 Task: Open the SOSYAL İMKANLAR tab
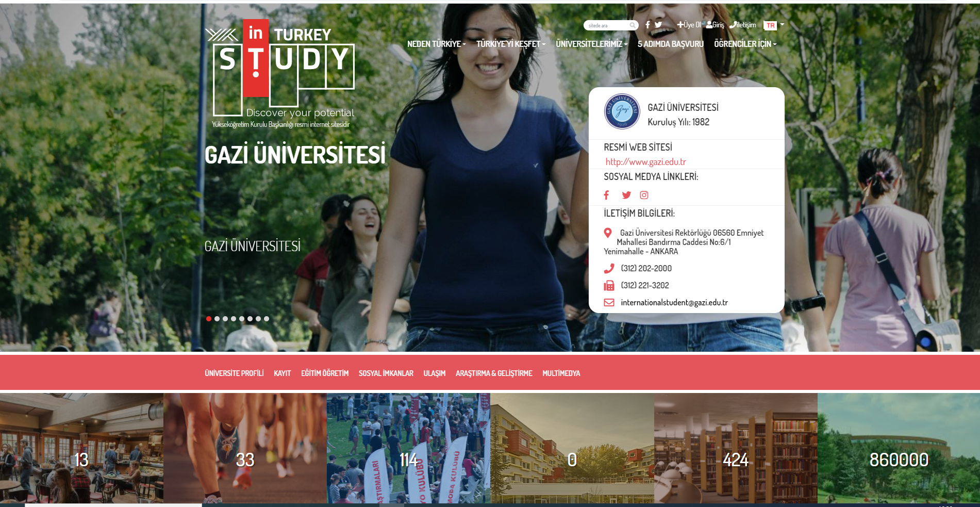(x=386, y=373)
